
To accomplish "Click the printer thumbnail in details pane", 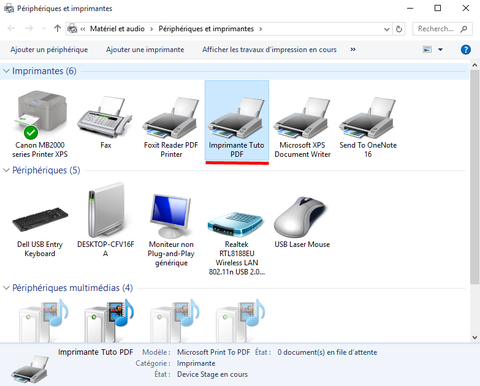I will coord(30,369).
